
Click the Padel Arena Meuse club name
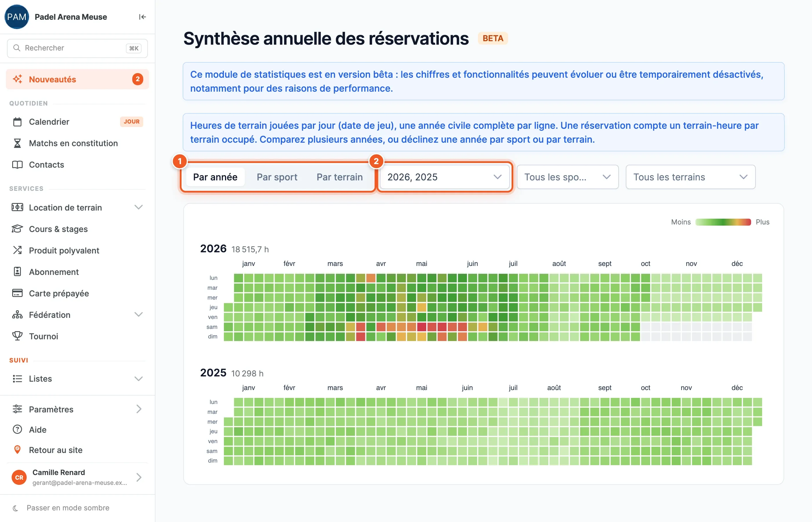71,17
